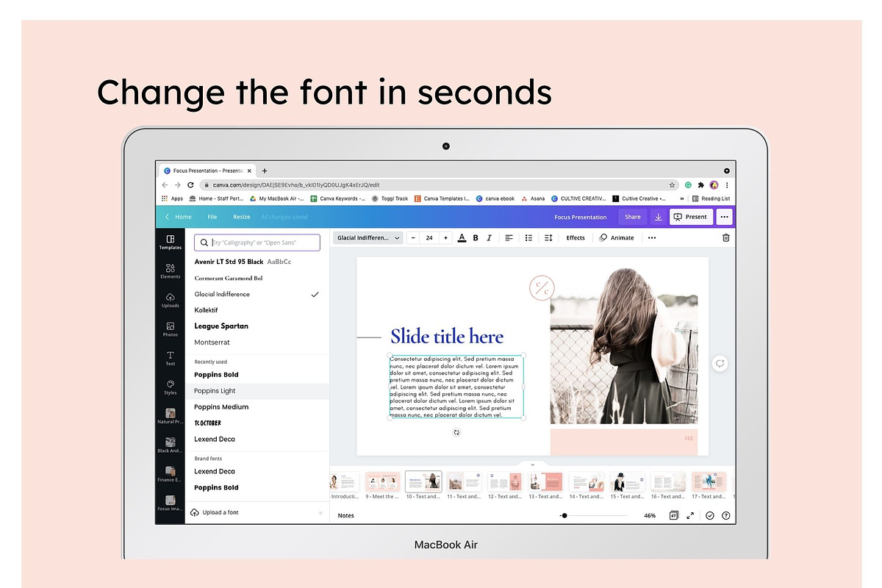Change the text alignment

509,237
